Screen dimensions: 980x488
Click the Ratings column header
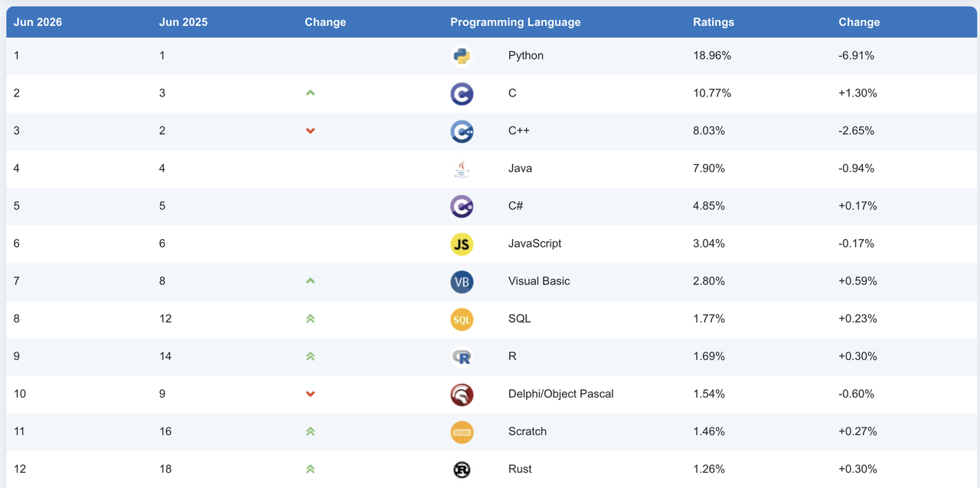tap(714, 22)
